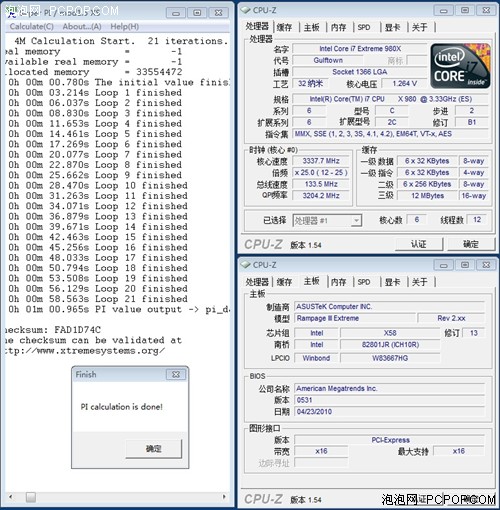The height and width of the screenshot is (510, 500).
Task: Click the Super PI scrollbar right arrow
Action: pyautogui.click(x=224, y=497)
